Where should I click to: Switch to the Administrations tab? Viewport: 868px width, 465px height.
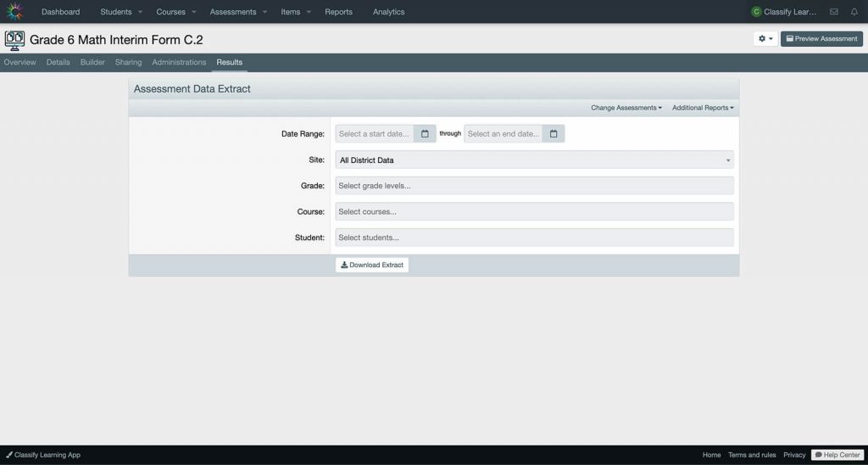pos(179,62)
